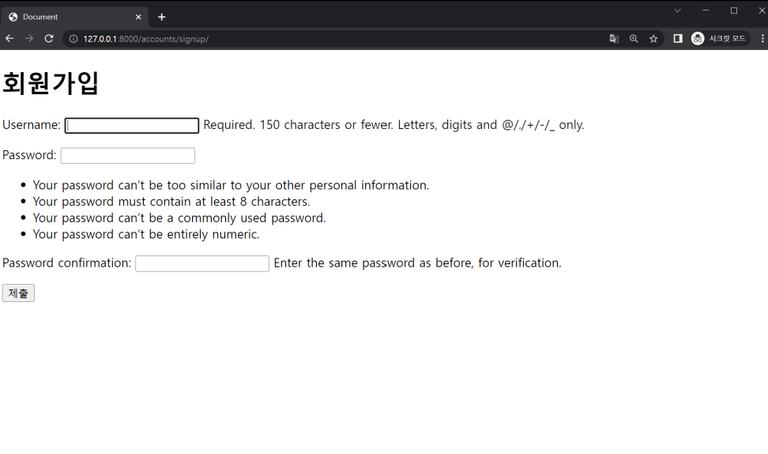Open a new tab with plus button
This screenshot has width=768, height=454.
[x=162, y=17]
